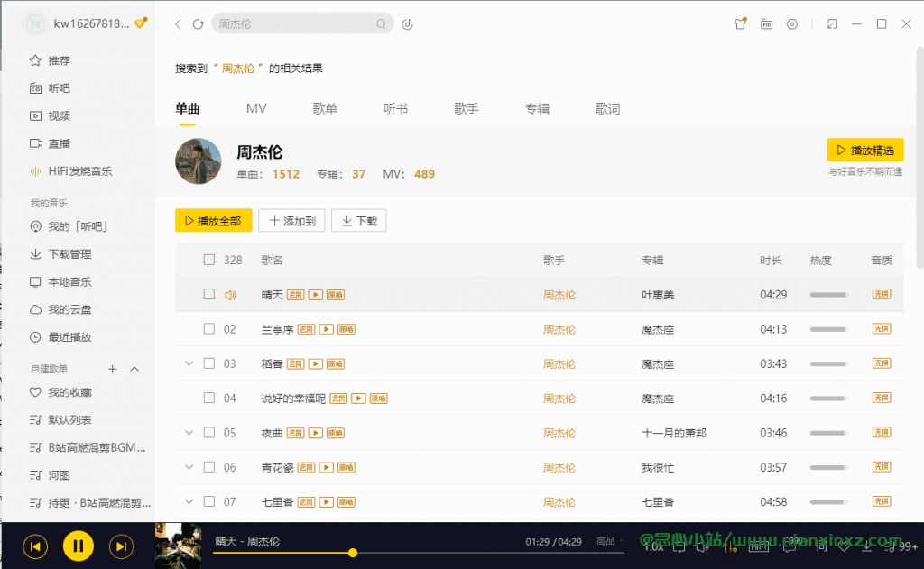
Task: Tick the checkbox for 说好的幸福呢
Action: coord(209,399)
